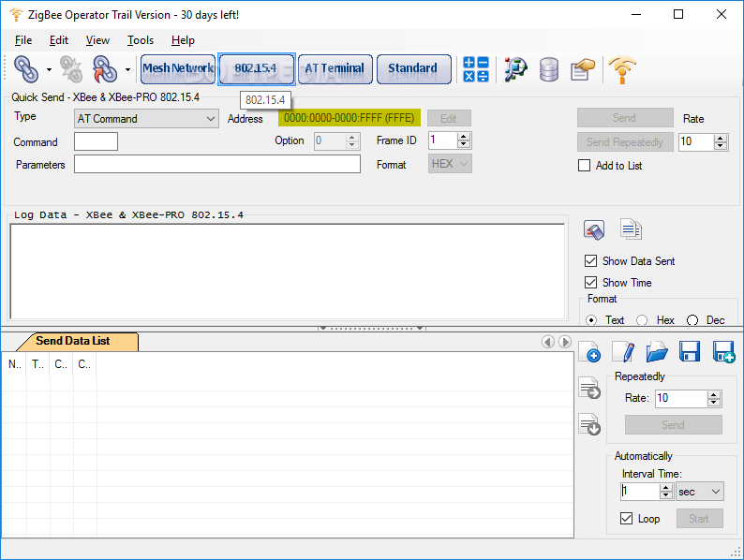Click the add new data item icon

click(589, 352)
